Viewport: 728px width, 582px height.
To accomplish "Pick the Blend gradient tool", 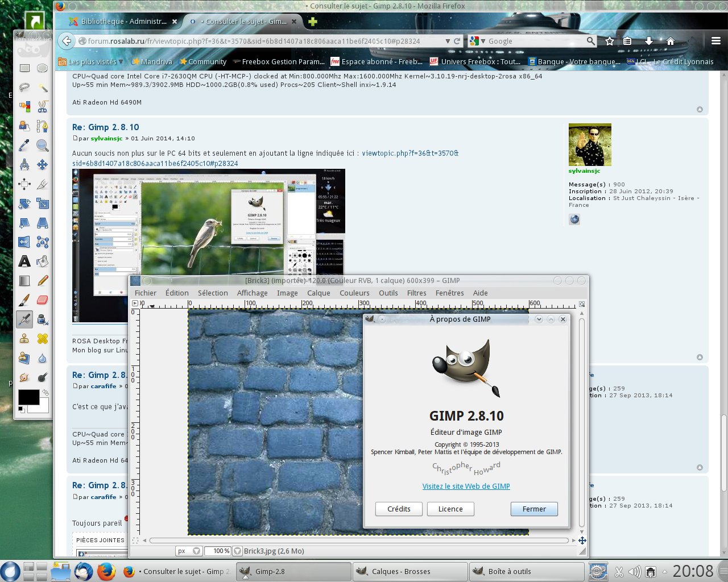I will coord(24,281).
